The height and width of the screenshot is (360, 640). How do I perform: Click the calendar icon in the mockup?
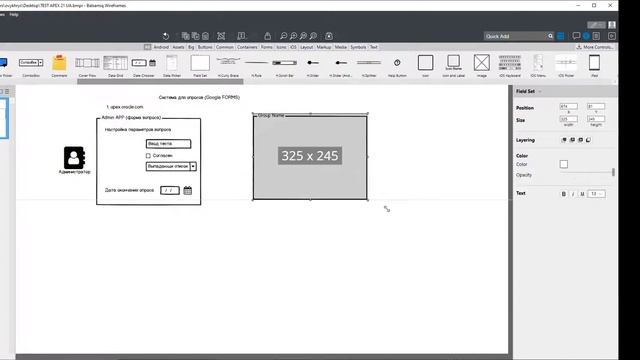point(187,190)
